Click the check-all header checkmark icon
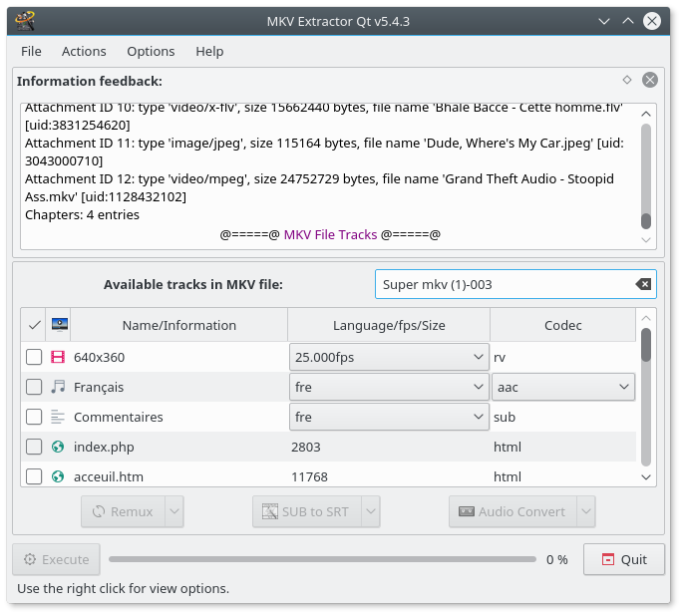This screenshot has width=683, height=616. coord(34,325)
